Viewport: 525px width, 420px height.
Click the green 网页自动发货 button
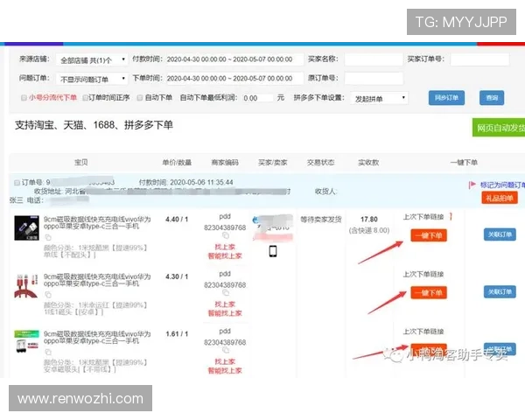[x=499, y=128]
